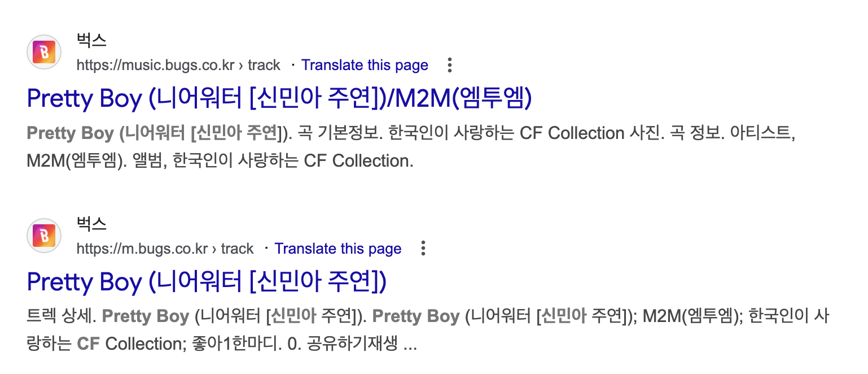Image resolution: width=868 pixels, height=374 pixels.
Task: Translate the music.bugs.co.kr result page
Action: point(365,65)
